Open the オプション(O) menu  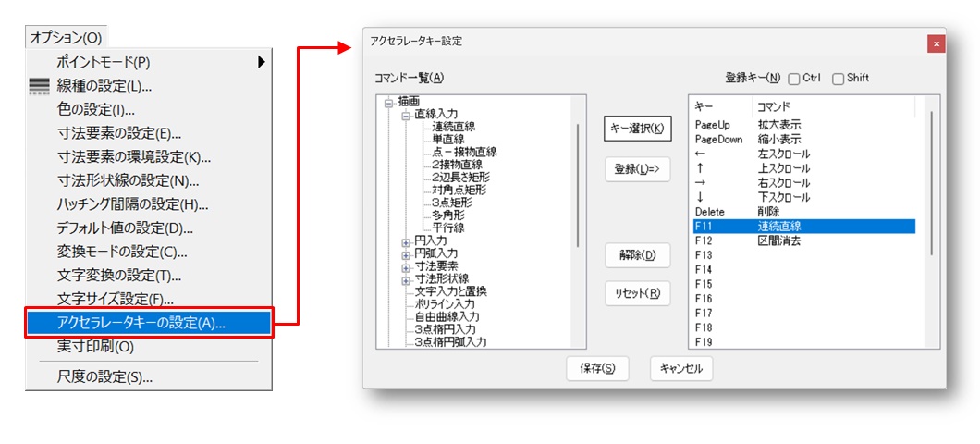click(x=66, y=38)
